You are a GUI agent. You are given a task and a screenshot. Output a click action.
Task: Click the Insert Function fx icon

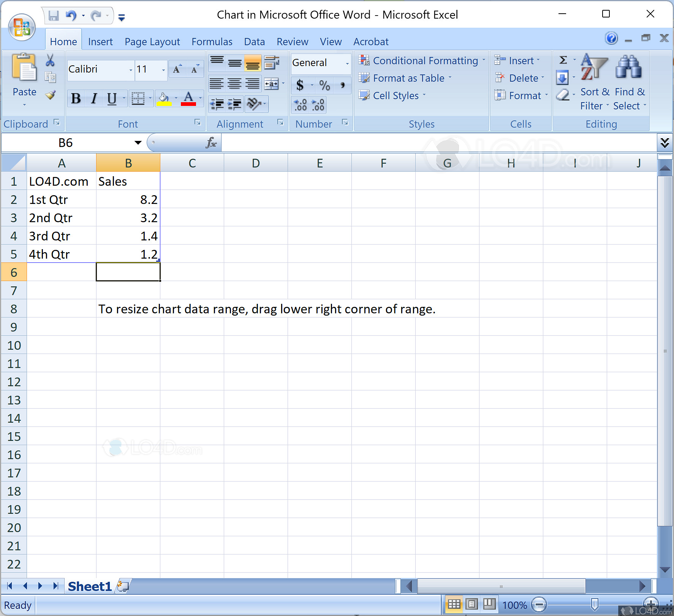[x=211, y=143]
